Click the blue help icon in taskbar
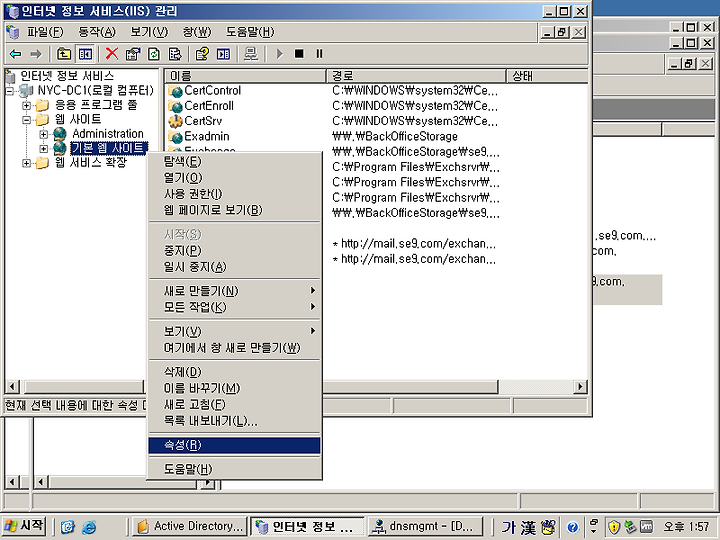 click(572, 527)
